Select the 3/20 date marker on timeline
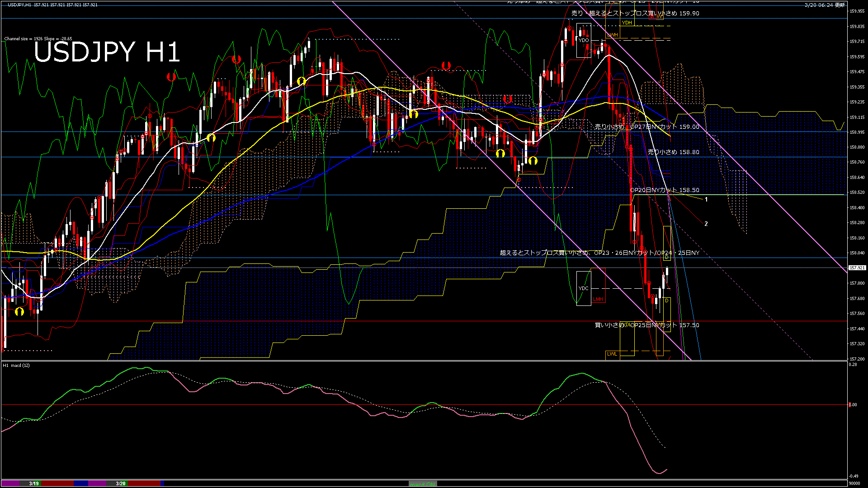Screen dimensions: 868x488 click(121, 483)
